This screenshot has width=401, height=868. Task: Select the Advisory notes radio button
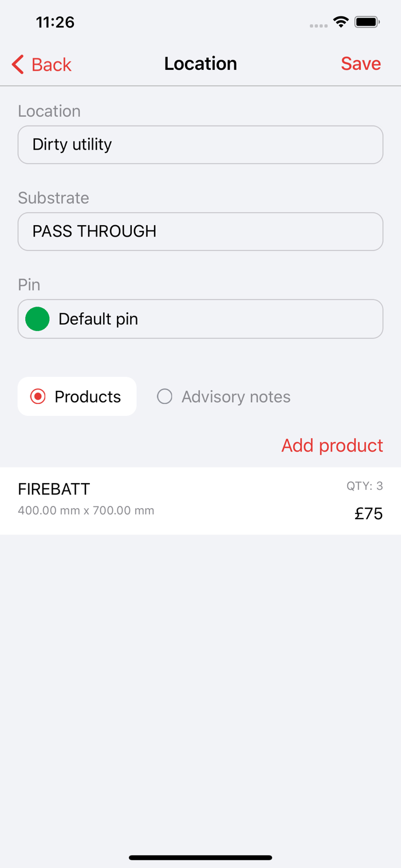[224, 396]
